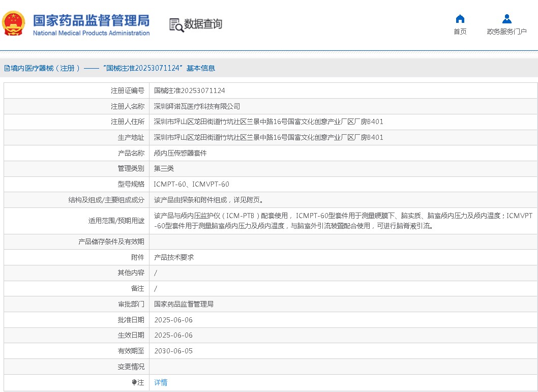The width and height of the screenshot is (538, 392).
Task: Click the national emblem logo
Action: point(14,23)
